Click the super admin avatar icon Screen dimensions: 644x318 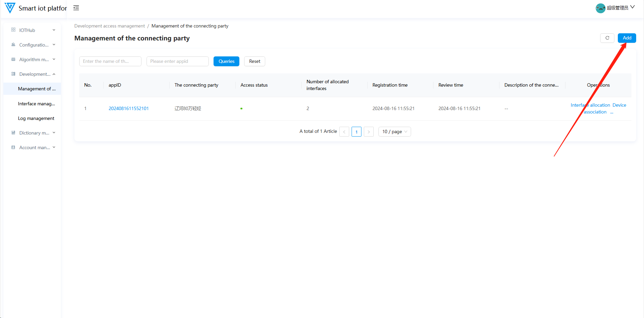coord(600,8)
